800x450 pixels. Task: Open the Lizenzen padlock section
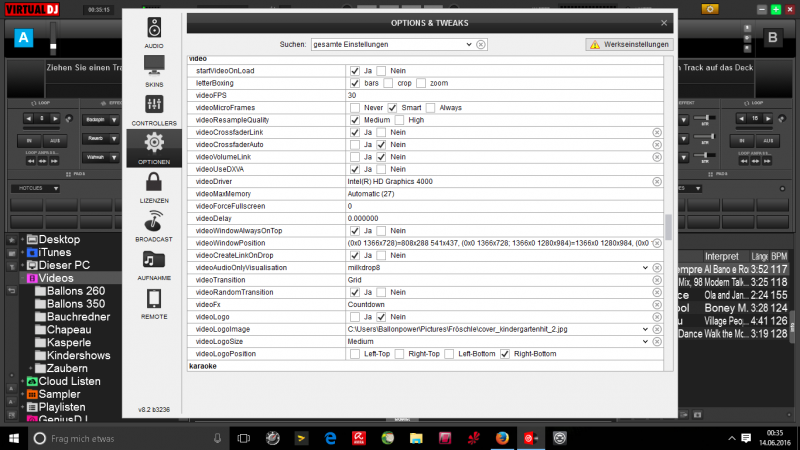pos(154,186)
